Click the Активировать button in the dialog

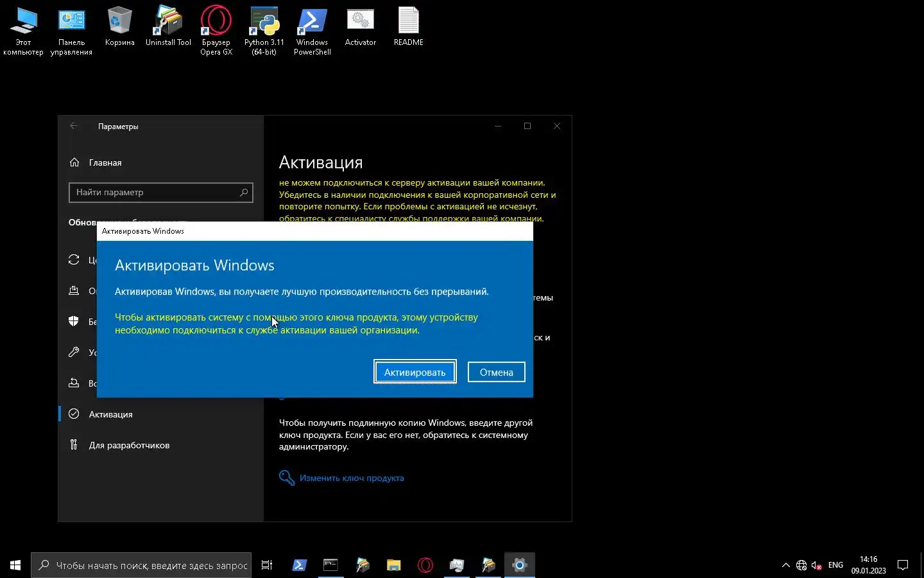click(415, 372)
